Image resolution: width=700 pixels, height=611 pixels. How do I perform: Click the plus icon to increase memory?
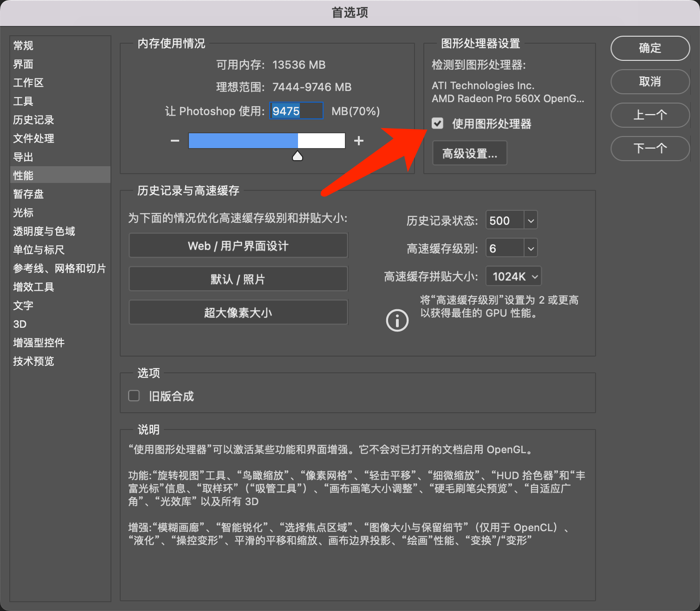[359, 141]
